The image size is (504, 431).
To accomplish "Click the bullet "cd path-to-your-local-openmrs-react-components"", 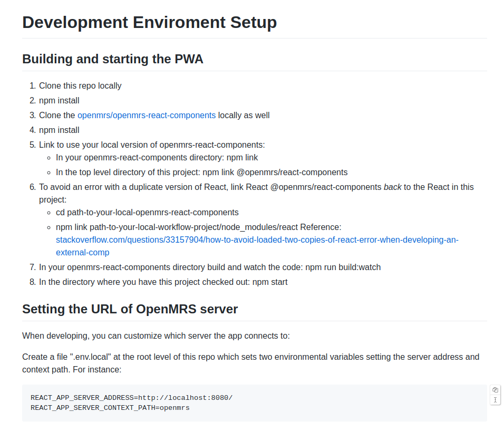I will pos(147,212).
